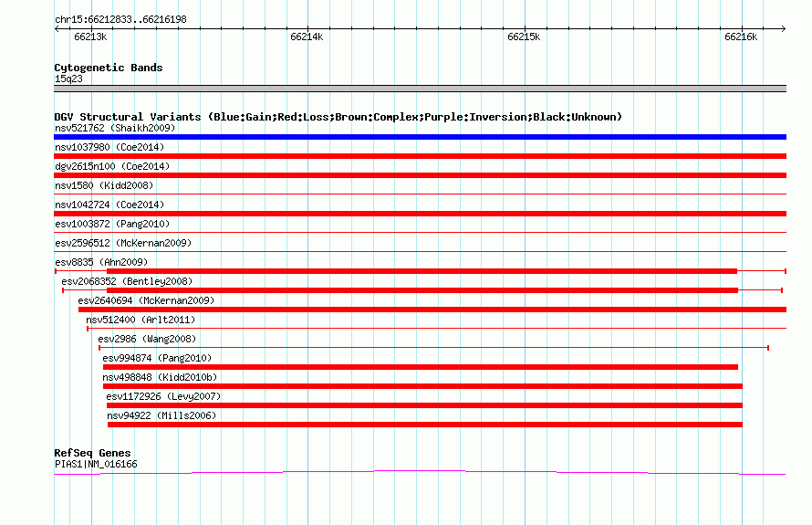This screenshot has height=525, width=812.
Task: Click the 15q23 band label
Action: (68, 79)
